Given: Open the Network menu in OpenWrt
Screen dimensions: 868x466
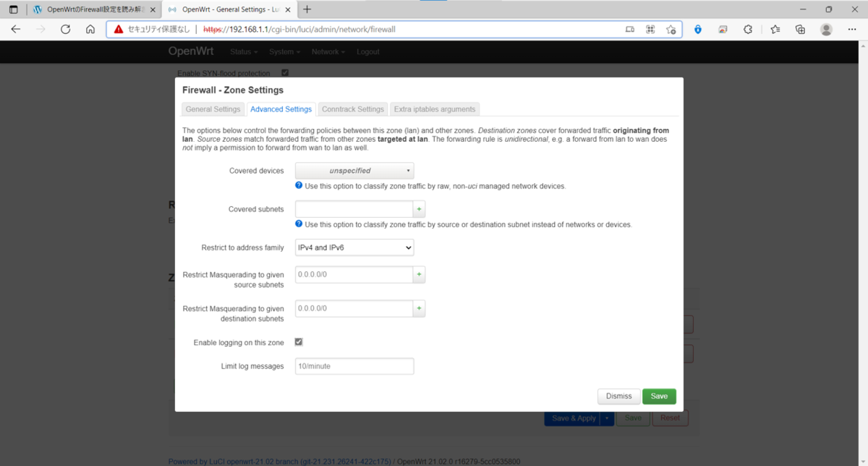Looking at the screenshot, I should (x=328, y=52).
